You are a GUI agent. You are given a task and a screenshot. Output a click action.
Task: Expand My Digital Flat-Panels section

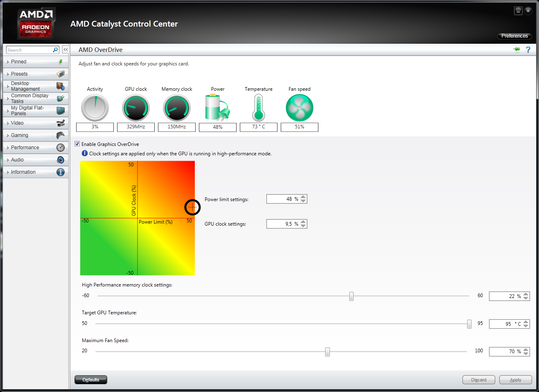36,111
